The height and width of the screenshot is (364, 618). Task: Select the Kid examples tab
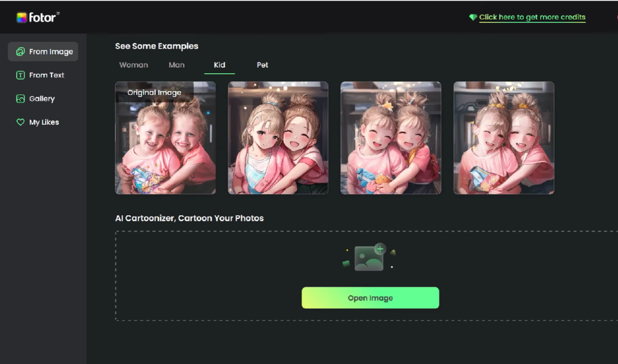(219, 65)
